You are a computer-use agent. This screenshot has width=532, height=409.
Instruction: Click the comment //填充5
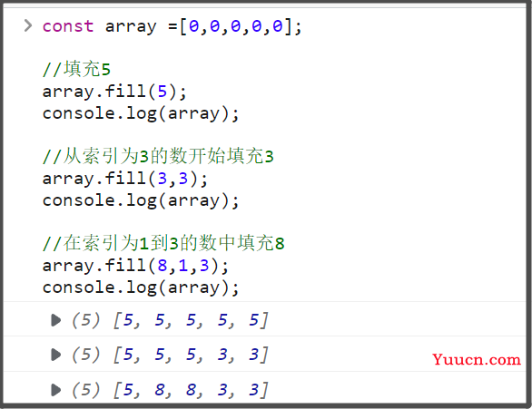point(76,69)
